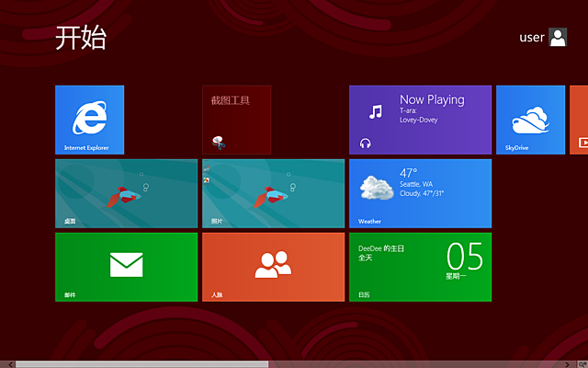Open the 日历 calendar tile

(420, 267)
